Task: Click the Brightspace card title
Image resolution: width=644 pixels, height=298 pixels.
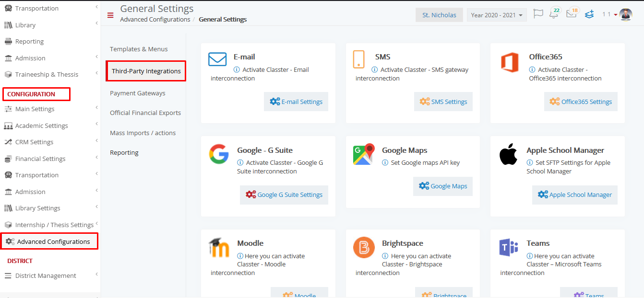Action: 403,243
